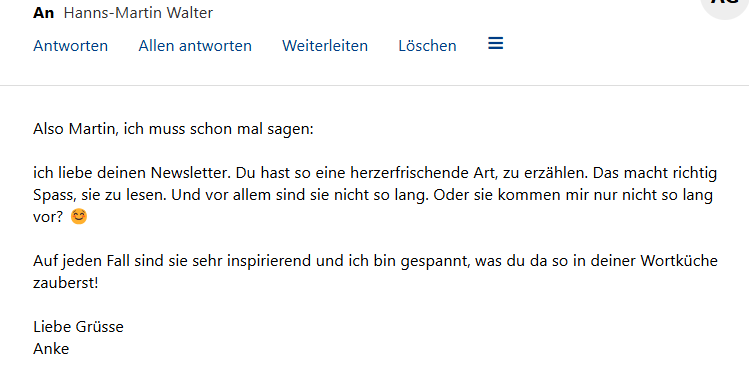Viewport: 749px width, 375px height.
Task: Click the horizontal divider below the action links
Action: 374,86
